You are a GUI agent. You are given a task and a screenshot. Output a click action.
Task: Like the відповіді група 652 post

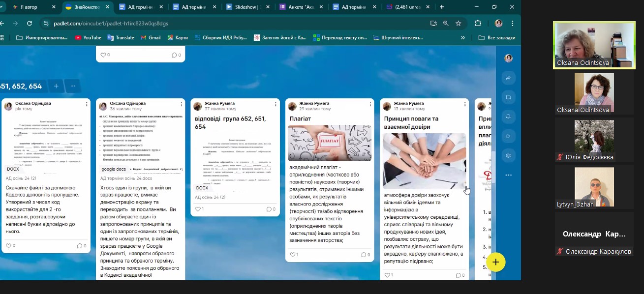[x=198, y=209]
